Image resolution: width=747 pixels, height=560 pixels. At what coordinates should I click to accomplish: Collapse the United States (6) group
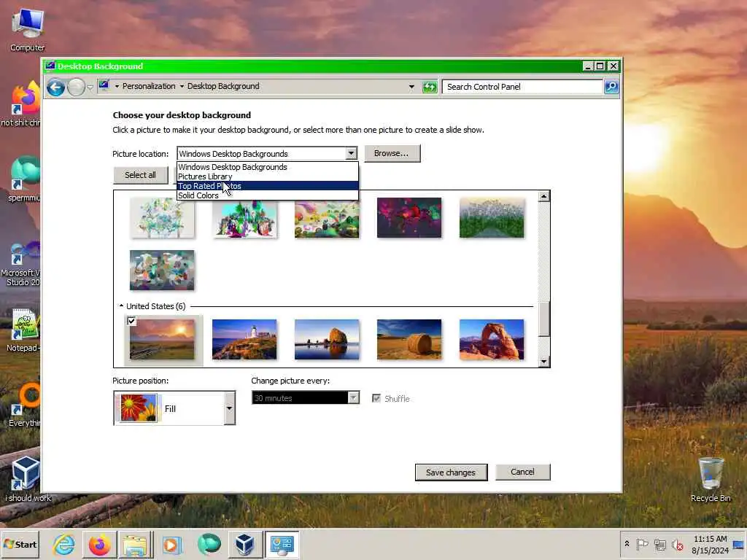pyautogui.click(x=121, y=306)
